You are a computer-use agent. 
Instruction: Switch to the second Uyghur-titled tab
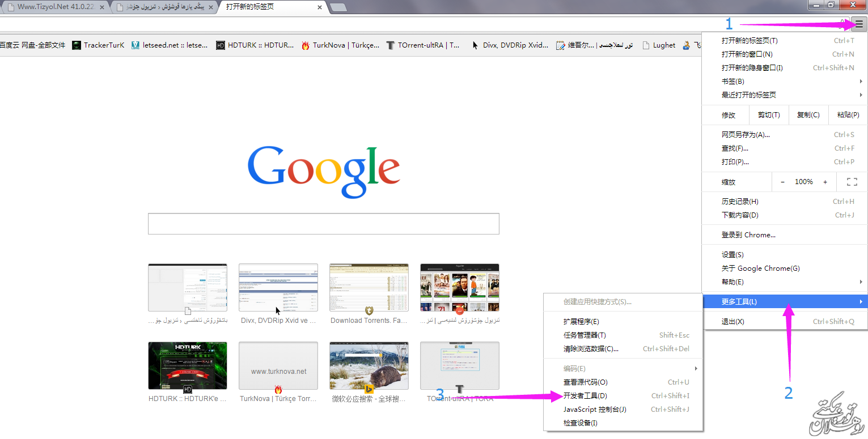tap(164, 7)
